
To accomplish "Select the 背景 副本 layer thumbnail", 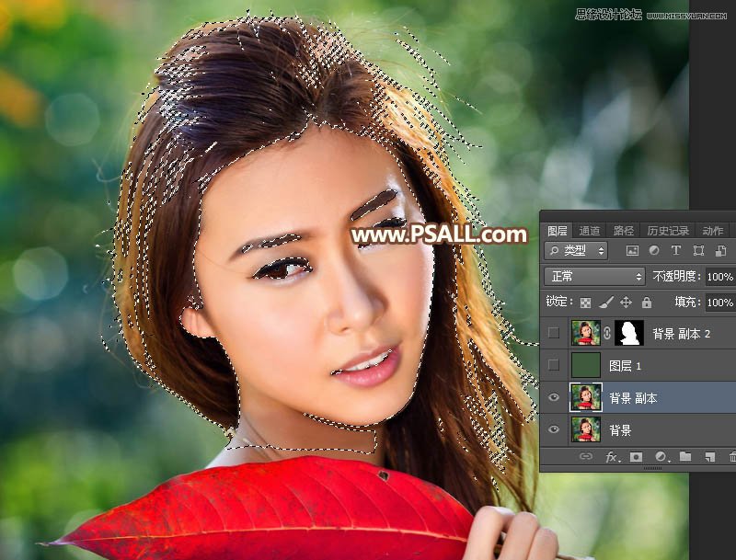I will tap(585, 397).
